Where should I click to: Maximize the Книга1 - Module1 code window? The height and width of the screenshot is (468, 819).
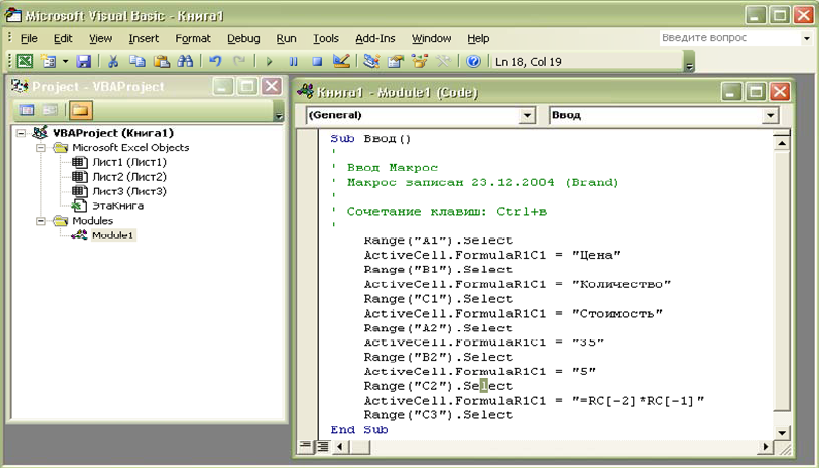click(755, 92)
